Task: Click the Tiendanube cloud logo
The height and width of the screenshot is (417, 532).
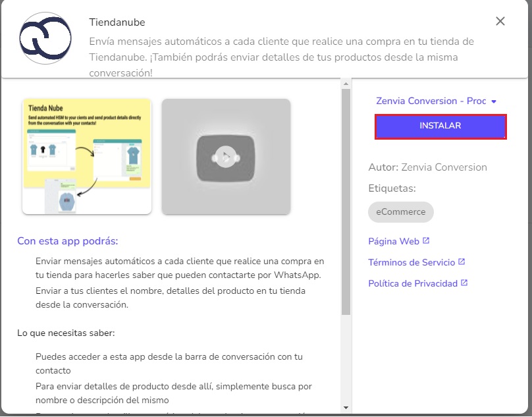Action: point(45,38)
